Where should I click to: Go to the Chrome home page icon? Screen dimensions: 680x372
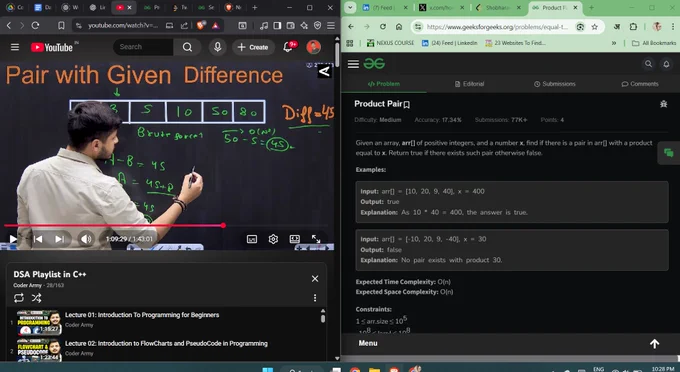pos(399,26)
